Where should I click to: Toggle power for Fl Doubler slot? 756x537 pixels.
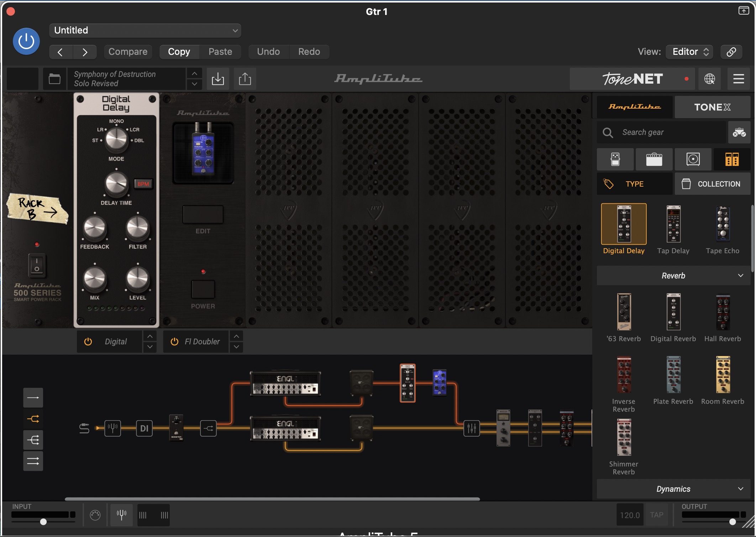coord(174,342)
